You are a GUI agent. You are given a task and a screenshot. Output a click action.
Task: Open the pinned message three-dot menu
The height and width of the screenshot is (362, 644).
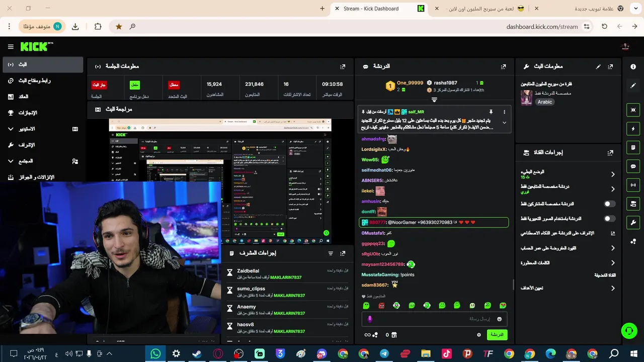coord(504,112)
